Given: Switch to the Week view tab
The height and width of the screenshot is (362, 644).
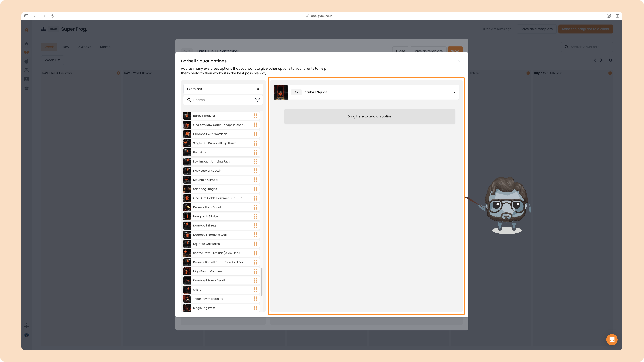Looking at the screenshot, I should (x=49, y=47).
